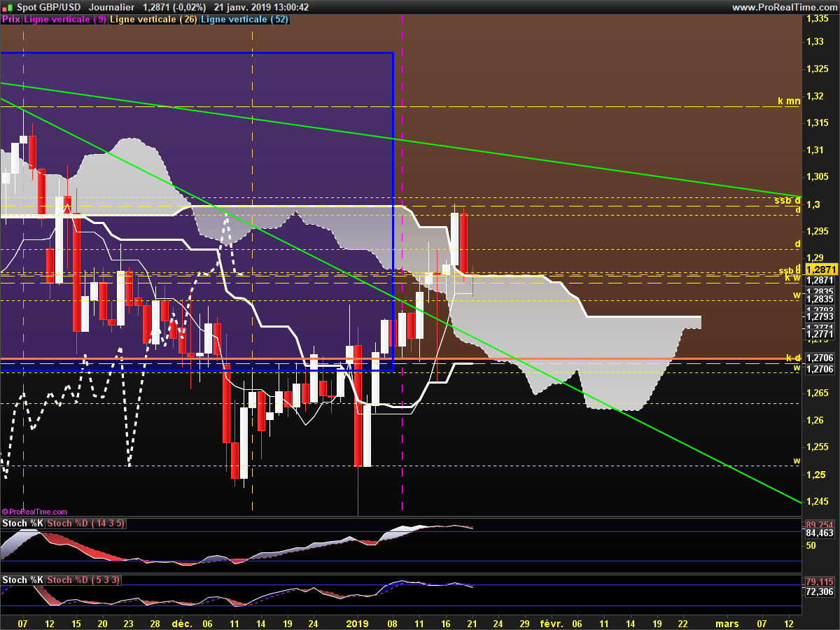Click the k d level label
This screenshot has height=630, width=840.
coord(793,358)
